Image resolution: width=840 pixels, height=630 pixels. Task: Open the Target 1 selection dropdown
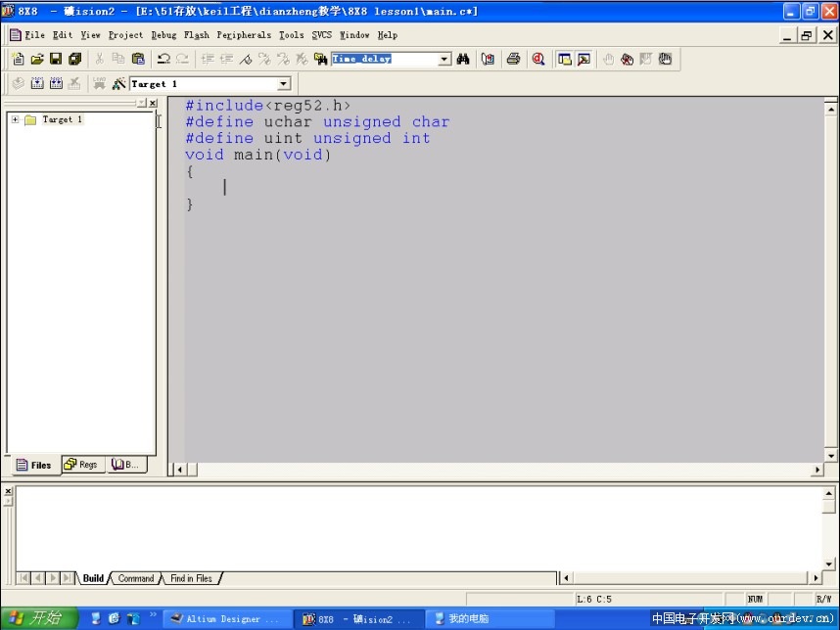[284, 84]
